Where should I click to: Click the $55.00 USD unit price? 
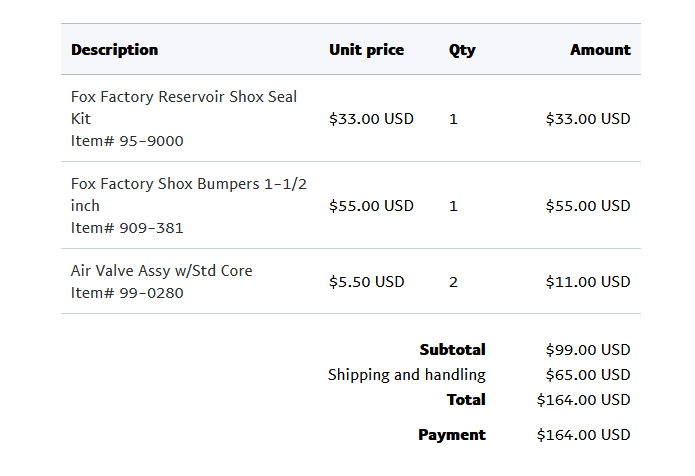(371, 206)
